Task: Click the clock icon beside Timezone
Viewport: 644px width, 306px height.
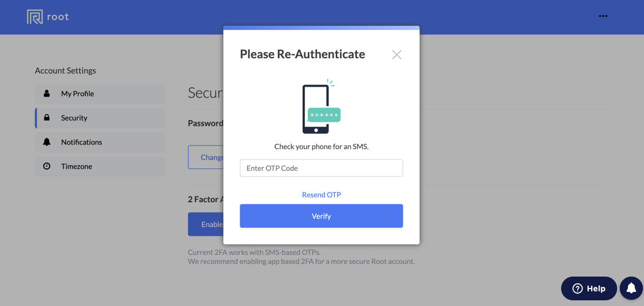Action: click(x=47, y=166)
